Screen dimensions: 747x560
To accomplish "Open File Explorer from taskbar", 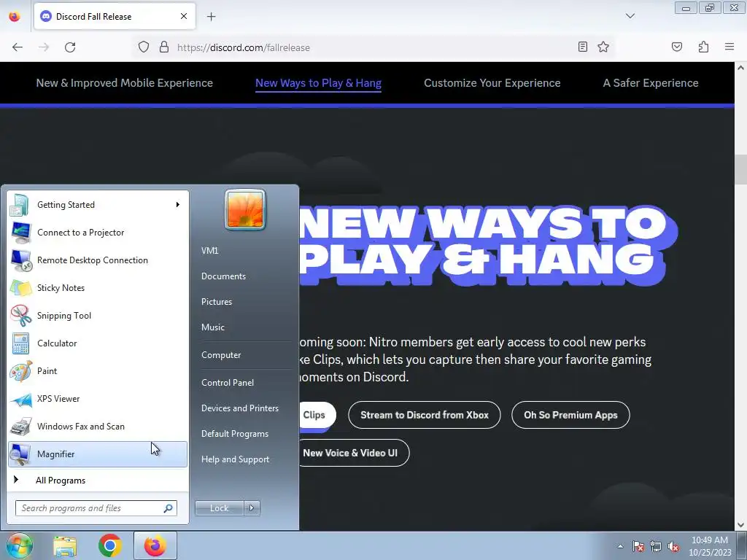I will point(65,545).
